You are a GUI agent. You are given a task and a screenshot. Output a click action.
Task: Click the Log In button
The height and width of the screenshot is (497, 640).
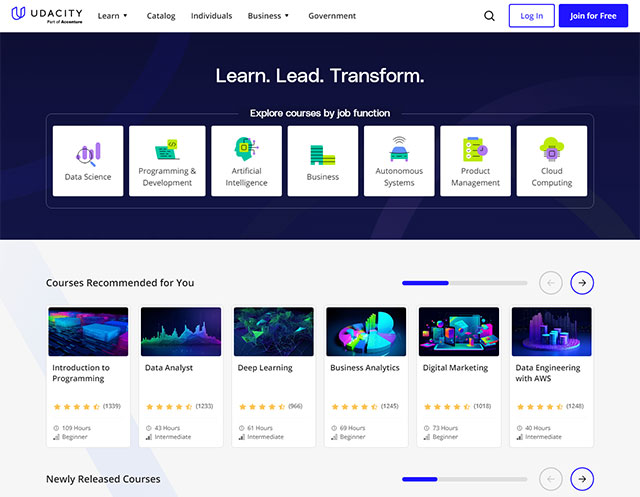pyautogui.click(x=532, y=16)
